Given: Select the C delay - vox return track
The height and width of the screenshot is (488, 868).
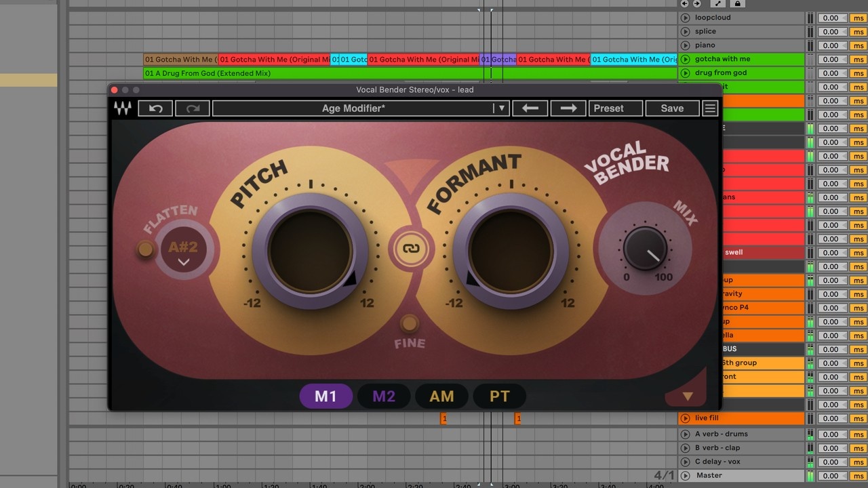Looking at the screenshot, I should (x=742, y=462).
